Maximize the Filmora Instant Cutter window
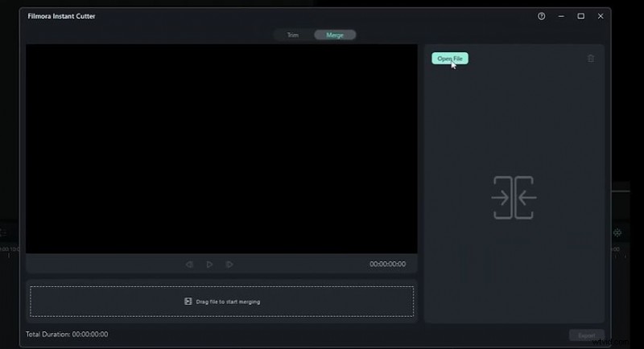The height and width of the screenshot is (349, 644). click(x=580, y=16)
